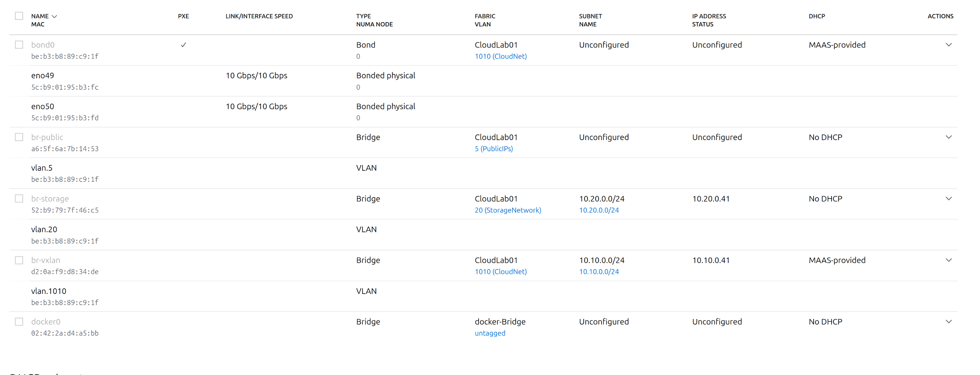Visit the 10.10.0.0/24 subnet link

click(599, 272)
